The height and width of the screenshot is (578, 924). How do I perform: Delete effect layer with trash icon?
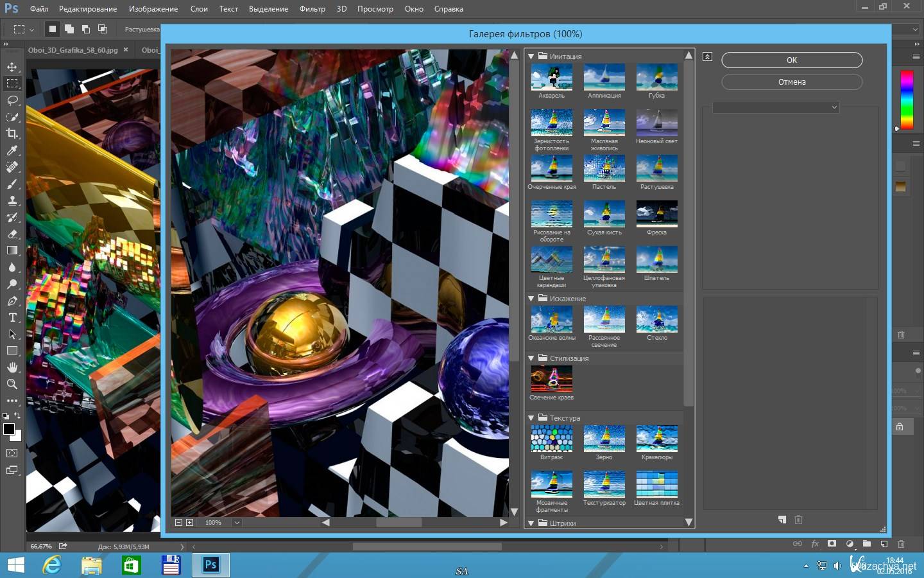(x=798, y=520)
